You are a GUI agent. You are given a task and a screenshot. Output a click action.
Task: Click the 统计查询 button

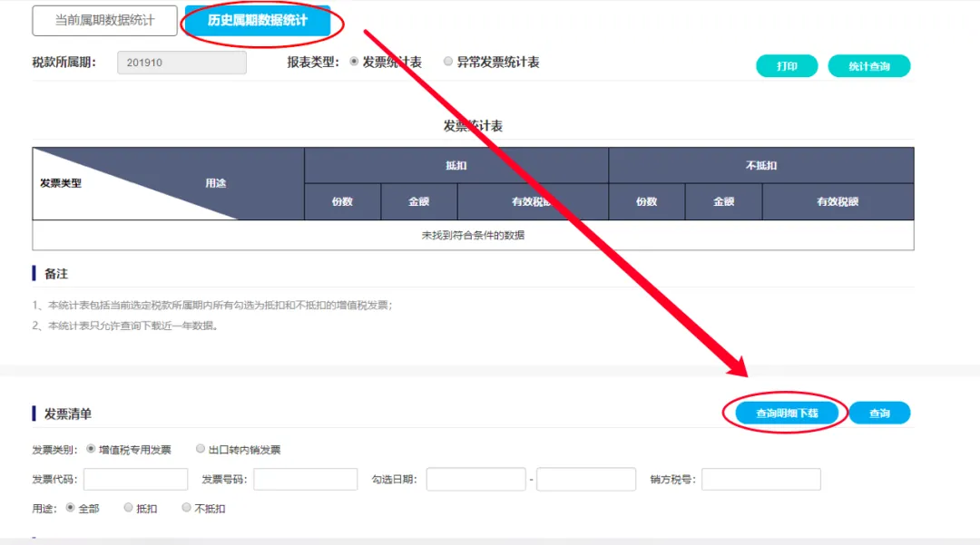[x=868, y=66]
